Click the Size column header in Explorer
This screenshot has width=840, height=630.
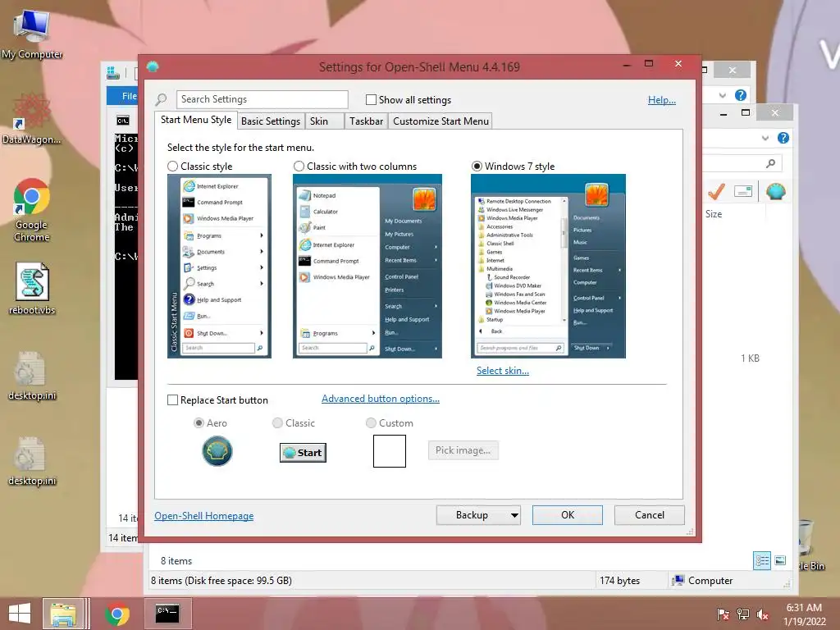click(x=714, y=214)
